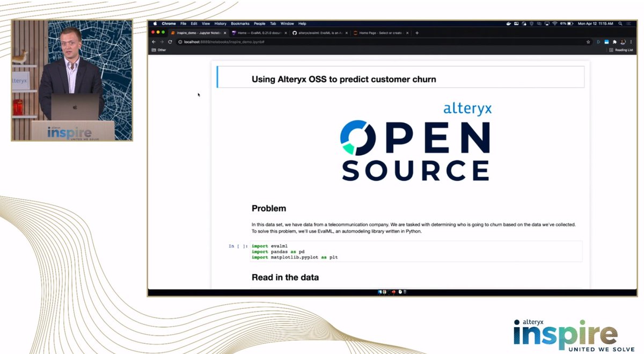Close the inspire_demo notebook tab

[x=225, y=33]
